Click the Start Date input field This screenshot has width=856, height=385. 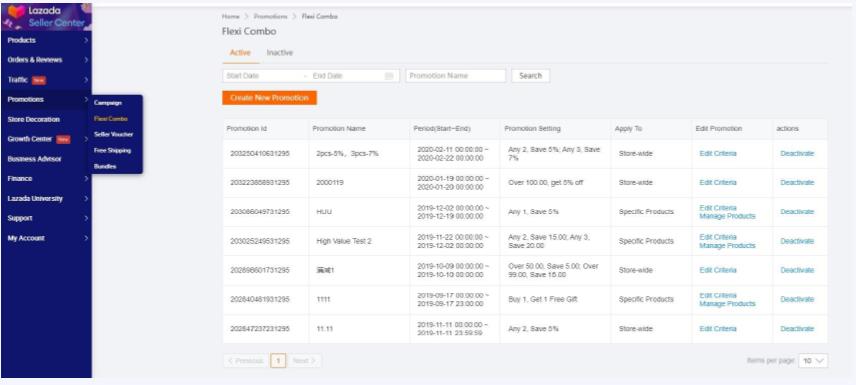[x=262, y=76]
